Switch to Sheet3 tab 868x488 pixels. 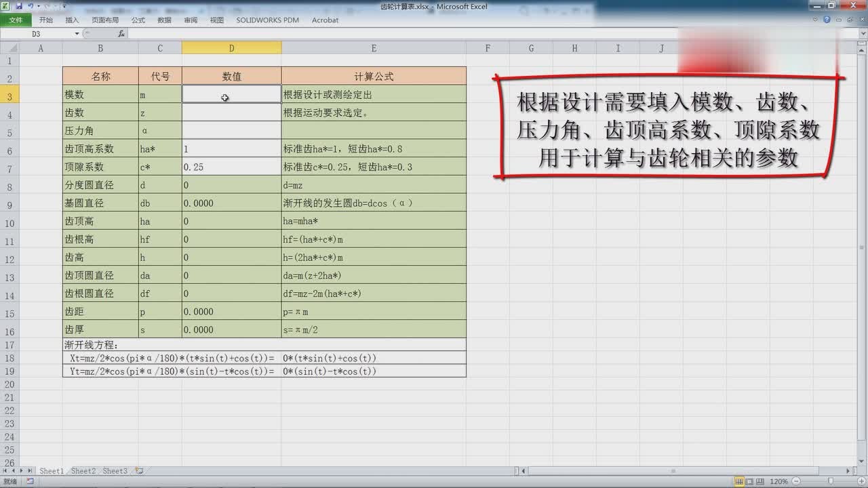tap(115, 471)
